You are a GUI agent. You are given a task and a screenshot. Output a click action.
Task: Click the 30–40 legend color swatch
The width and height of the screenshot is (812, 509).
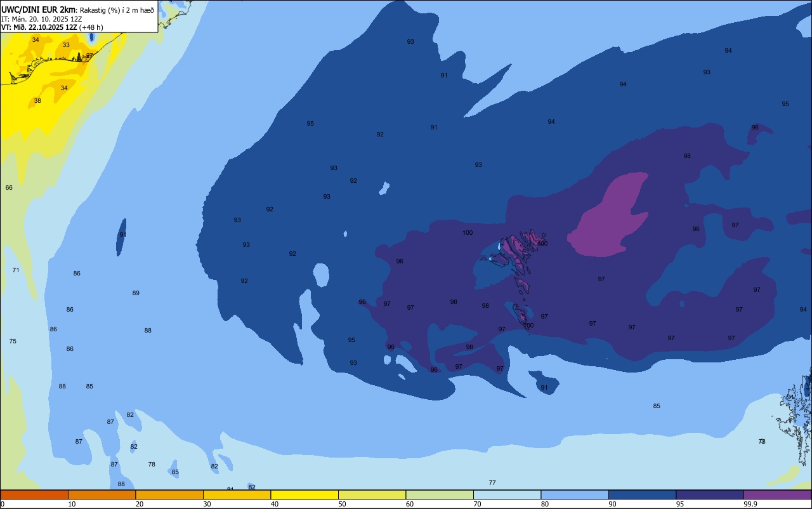click(x=237, y=494)
